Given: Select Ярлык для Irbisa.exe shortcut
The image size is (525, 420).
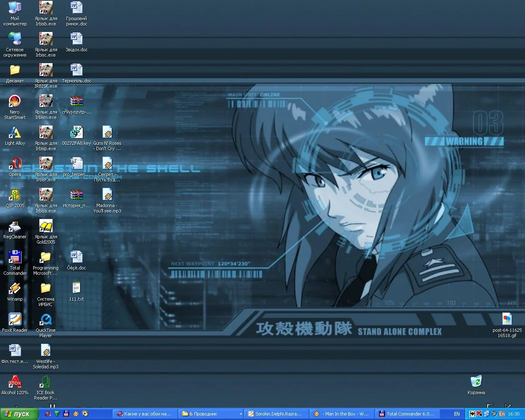Looking at the screenshot, I should coord(46,201).
